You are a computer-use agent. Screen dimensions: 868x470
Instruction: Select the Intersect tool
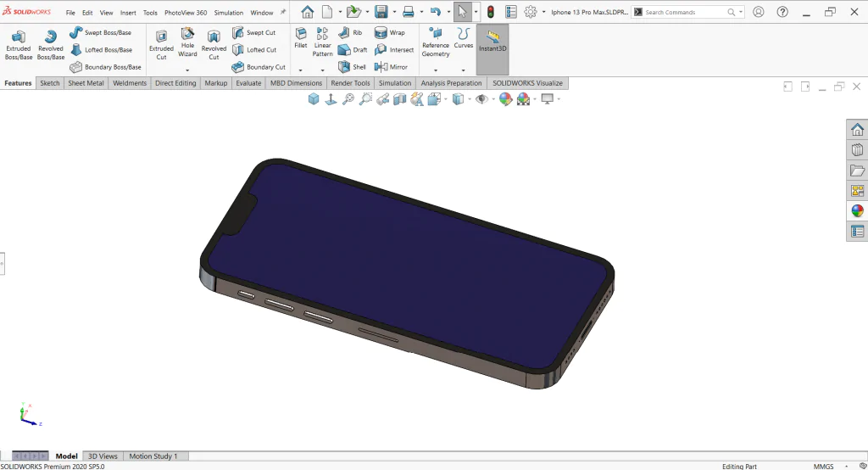pos(394,50)
